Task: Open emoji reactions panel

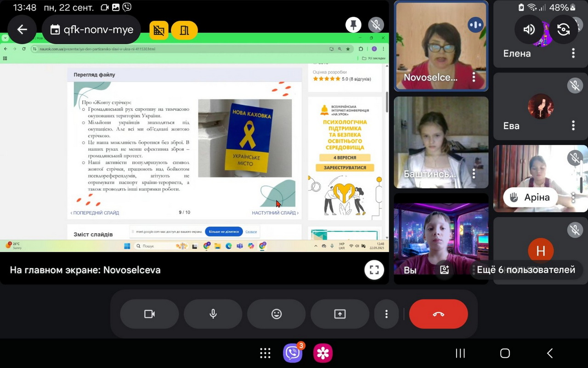Action: click(277, 314)
